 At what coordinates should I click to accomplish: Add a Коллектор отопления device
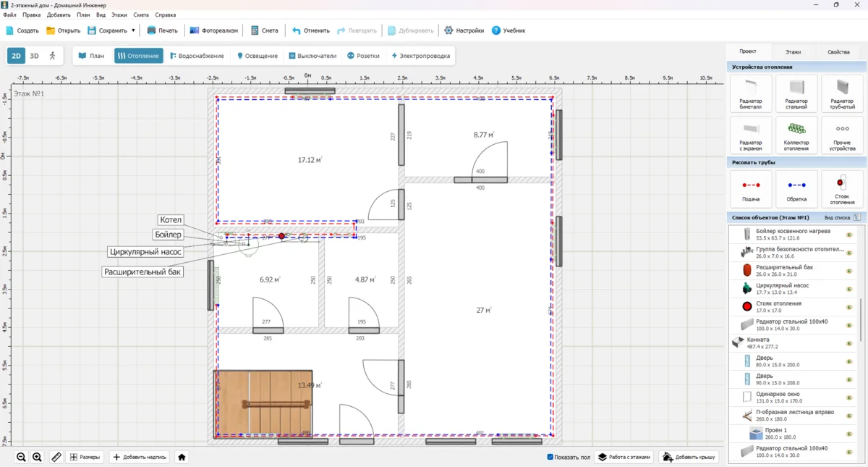[x=796, y=135]
